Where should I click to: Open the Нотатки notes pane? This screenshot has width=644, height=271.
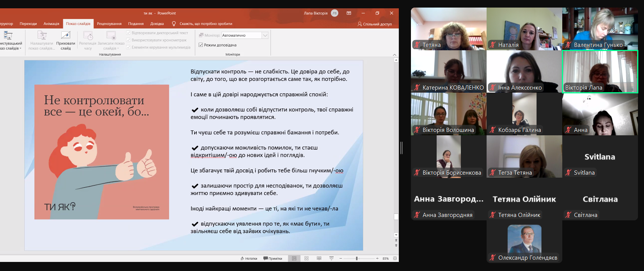coord(249,259)
